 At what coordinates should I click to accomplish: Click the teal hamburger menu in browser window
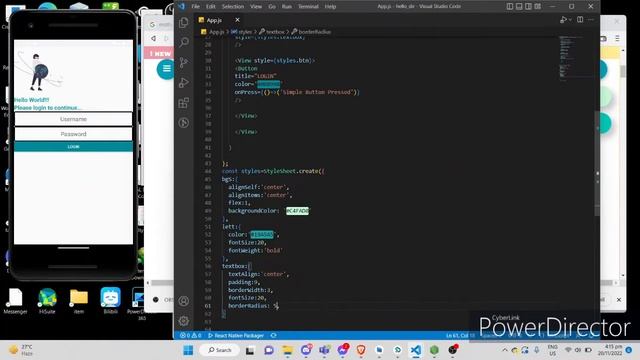pos(166,69)
